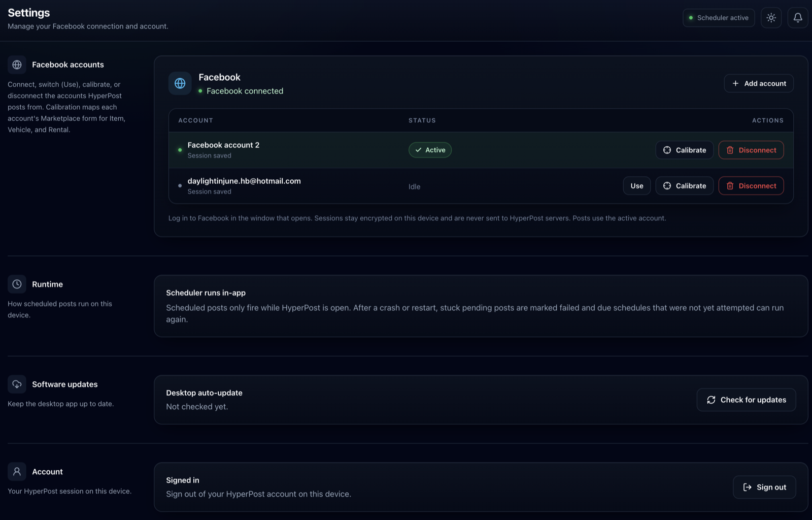812x520 pixels.
Task: Select the Facebook account 2 row name
Action: point(223,145)
